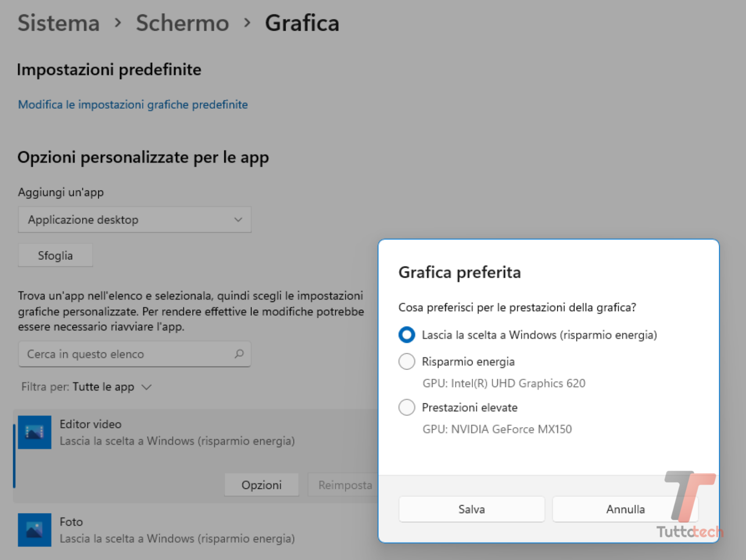Viewport: 746px width, 560px height.
Task: Click the magnifier icon in search box
Action: (x=239, y=354)
